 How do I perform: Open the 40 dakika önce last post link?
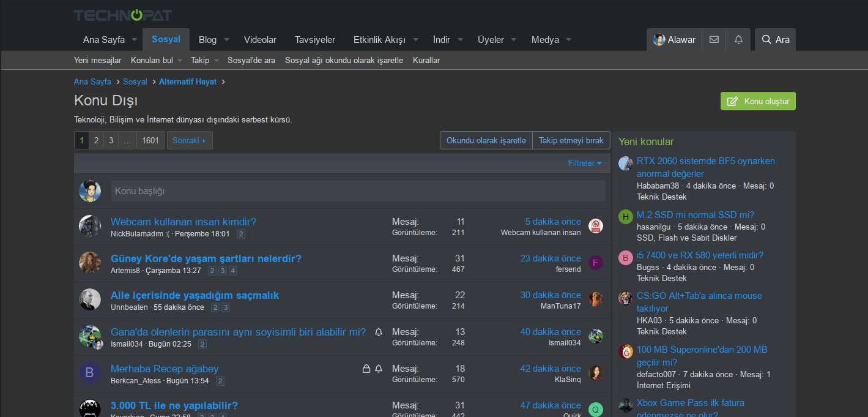tap(551, 332)
